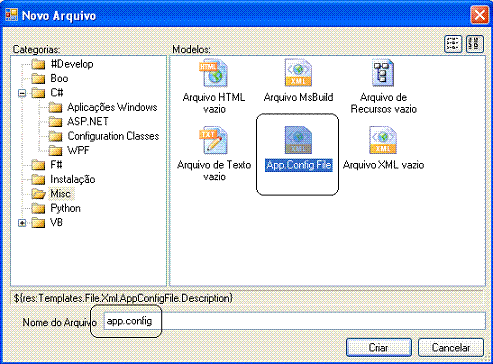This screenshot has width=493, height=364.
Task: Select the Boo category label
Action: pos(59,78)
